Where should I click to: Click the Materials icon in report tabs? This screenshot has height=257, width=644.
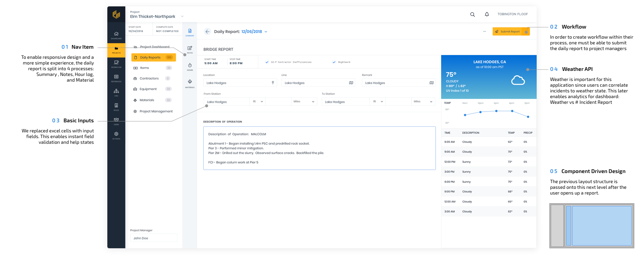click(190, 83)
